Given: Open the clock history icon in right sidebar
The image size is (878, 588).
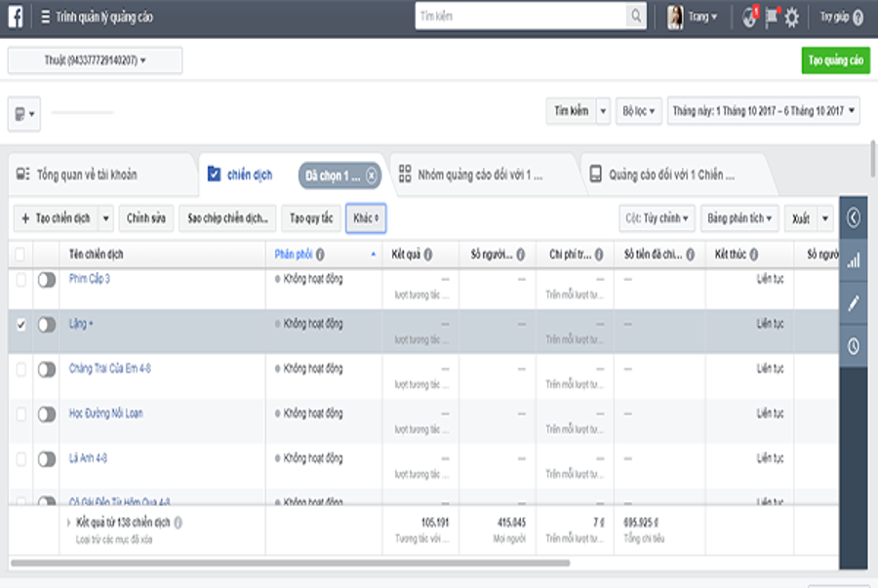Looking at the screenshot, I should 854,346.
